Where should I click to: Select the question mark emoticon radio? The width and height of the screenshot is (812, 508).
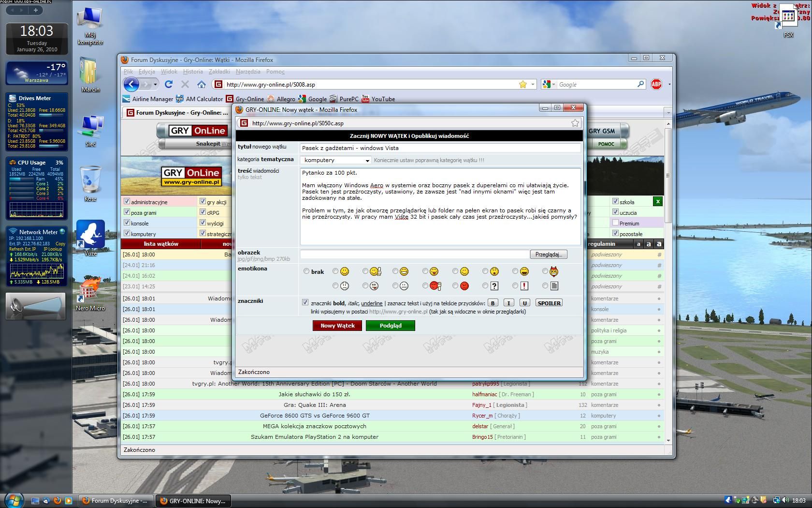[485, 286]
